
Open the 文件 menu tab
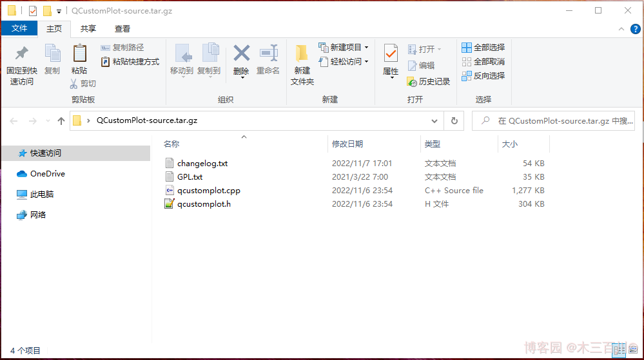(x=19, y=28)
